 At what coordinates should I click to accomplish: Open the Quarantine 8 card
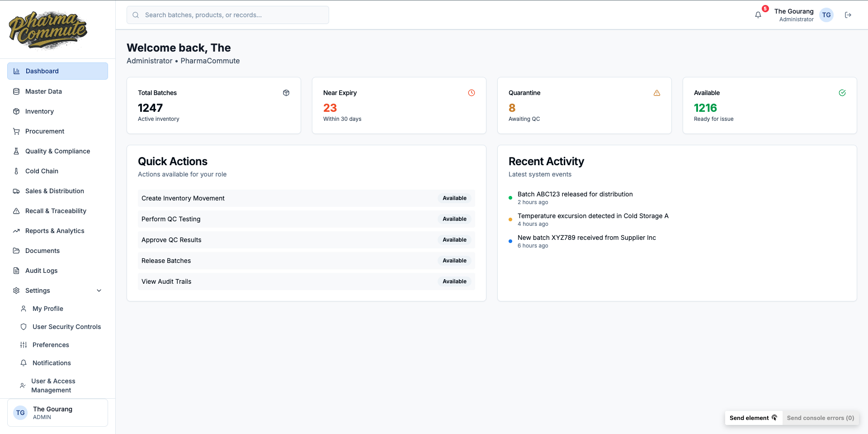585,105
